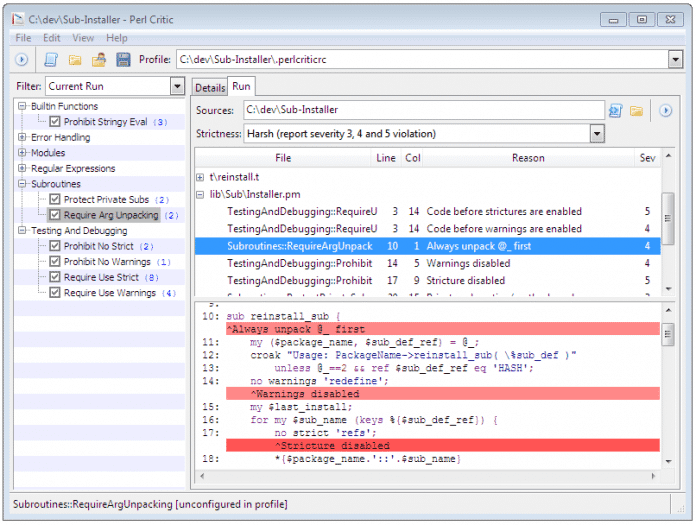The width and height of the screenshot is (696, 525).
Task: Click the open profile folder icon
Action: click(75, 60)
